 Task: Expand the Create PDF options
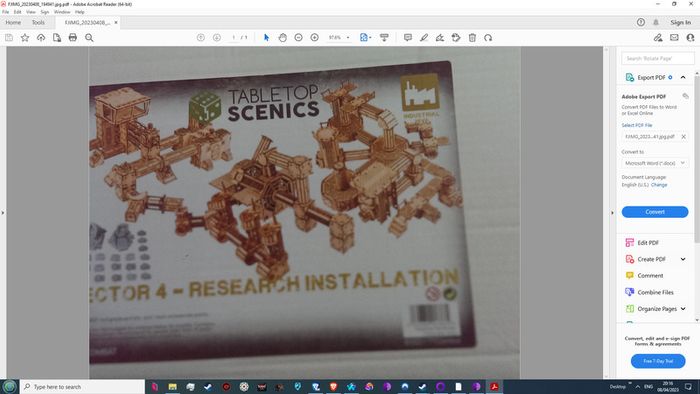tap(683, 259)
